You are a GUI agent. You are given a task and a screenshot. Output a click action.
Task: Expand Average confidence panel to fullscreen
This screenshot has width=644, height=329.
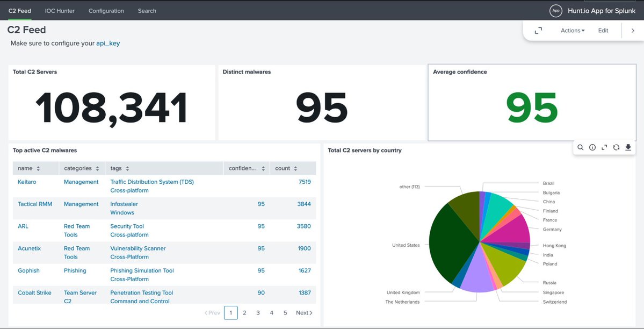point(604,147)
